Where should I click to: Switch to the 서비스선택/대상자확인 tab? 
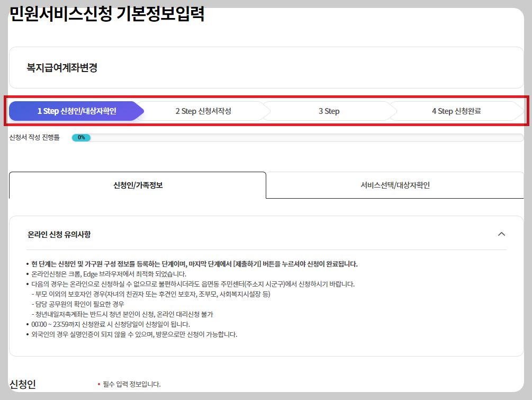click(397, 185)
